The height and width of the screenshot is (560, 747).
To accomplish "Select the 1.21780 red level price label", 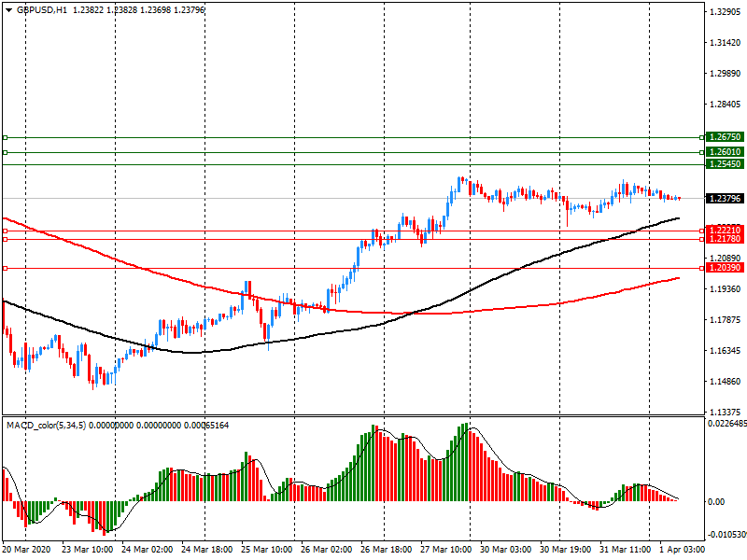I will click(x=725, y=239).
